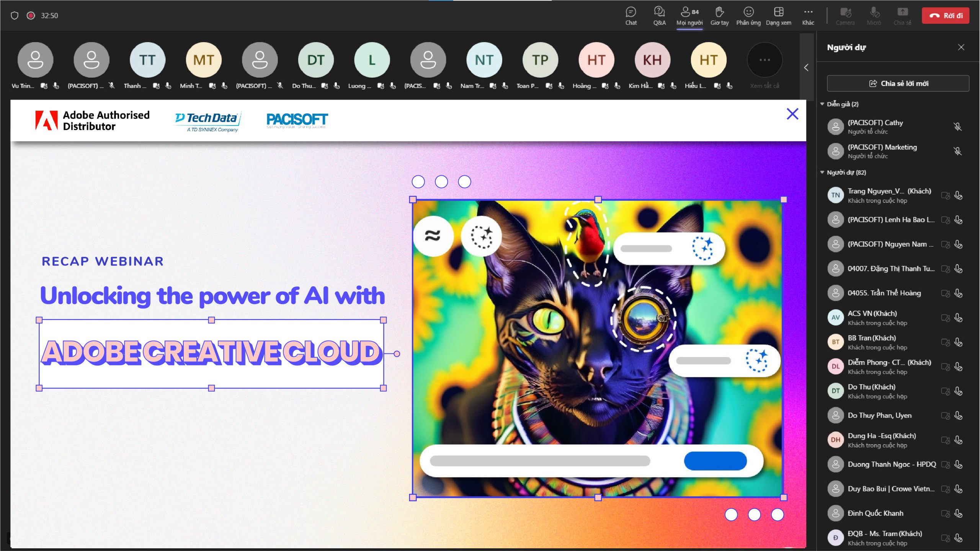Screen dimensions: 980x551
Task: Click the ADOBE CREATIVE CLOUD text box
Action: pos(211,354)
